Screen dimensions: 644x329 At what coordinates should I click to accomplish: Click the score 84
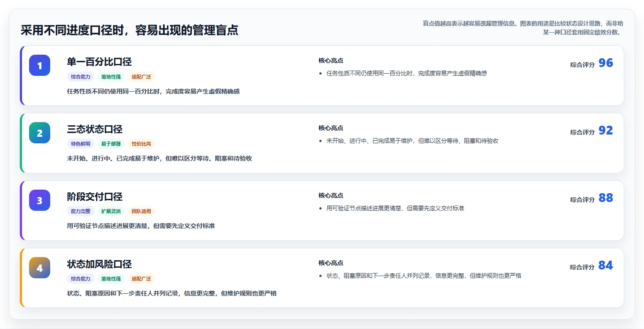(x=606, y=265)
